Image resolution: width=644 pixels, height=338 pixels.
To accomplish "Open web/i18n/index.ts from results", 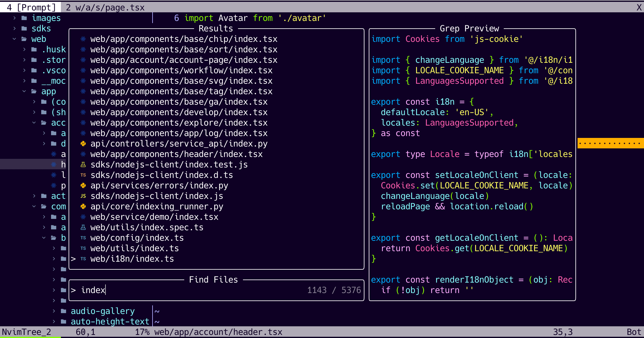I will click(x=132, y=259).
